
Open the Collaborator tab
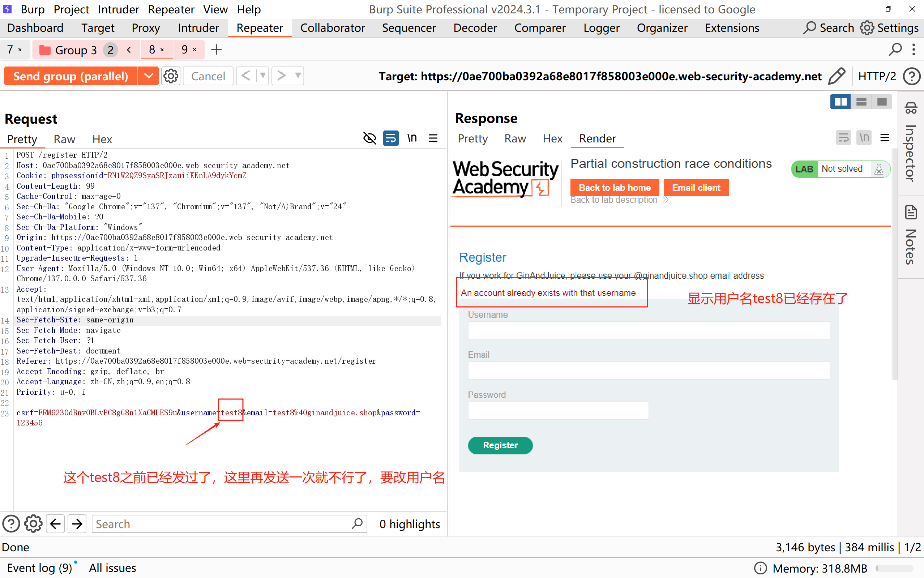[332, 28]
